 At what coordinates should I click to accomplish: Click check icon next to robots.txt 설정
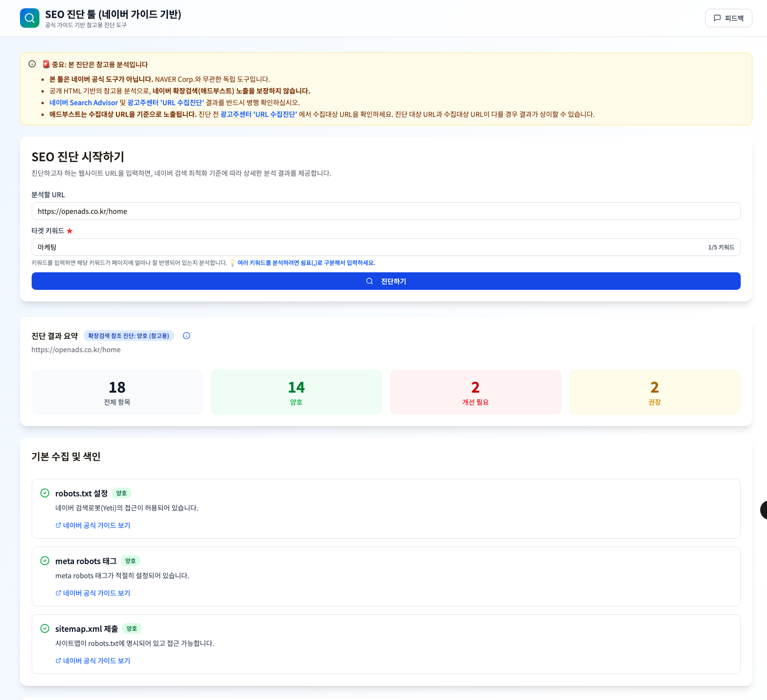pyautogui.click(x=45, y=493)
